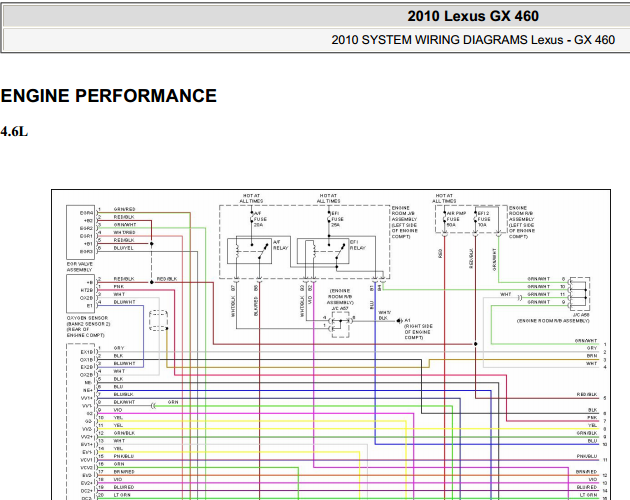Click 'GRY' wire label on connector pin 1

click(119, 348)
